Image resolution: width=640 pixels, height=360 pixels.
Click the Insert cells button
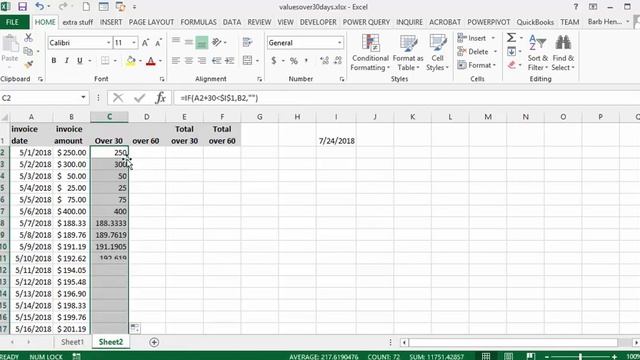click(472, 38)
